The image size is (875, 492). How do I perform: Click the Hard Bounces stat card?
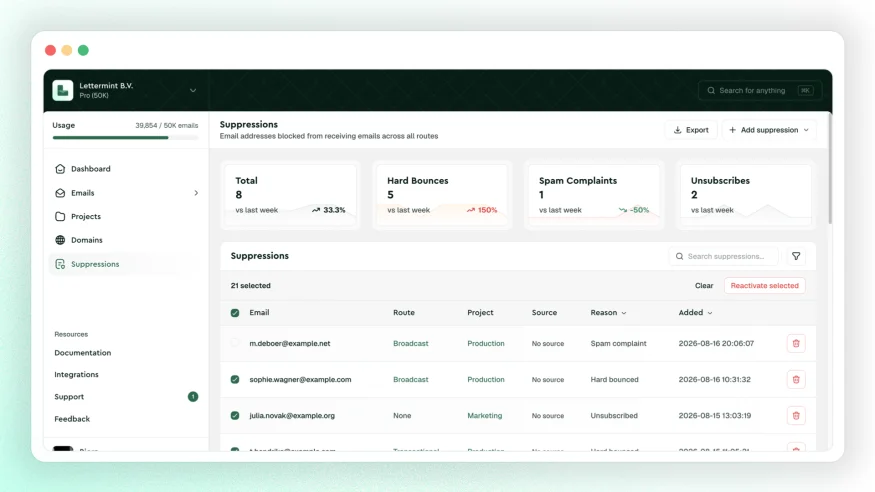[442, 195]
